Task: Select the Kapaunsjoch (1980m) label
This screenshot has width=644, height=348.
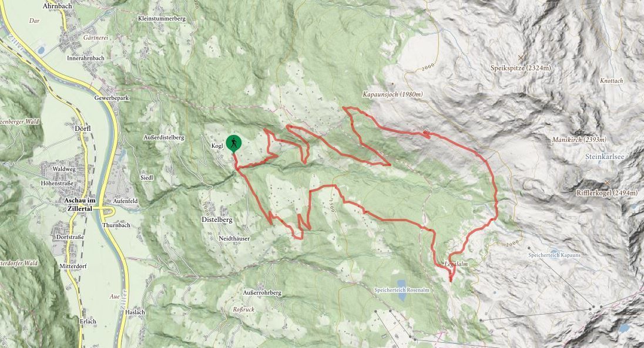Action: click(393, 94)
